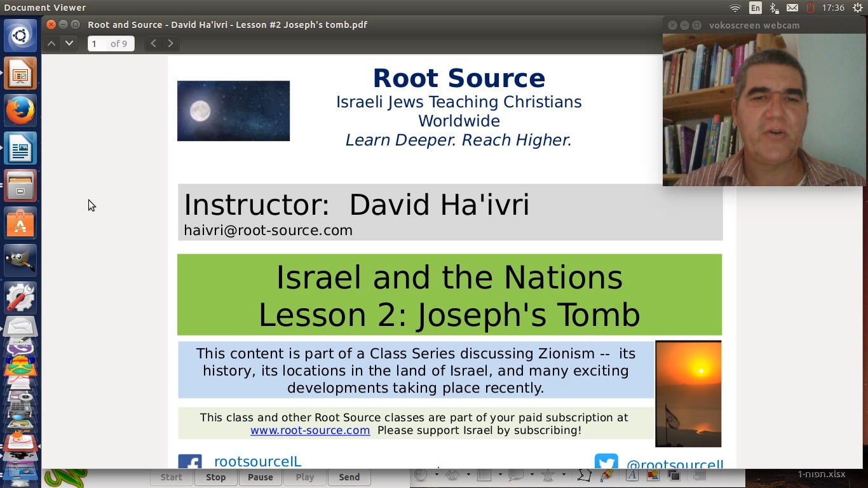The width and height of the screenshot is (868, 488).
Task: Click the Start recording button
Action: click(171, 477)
